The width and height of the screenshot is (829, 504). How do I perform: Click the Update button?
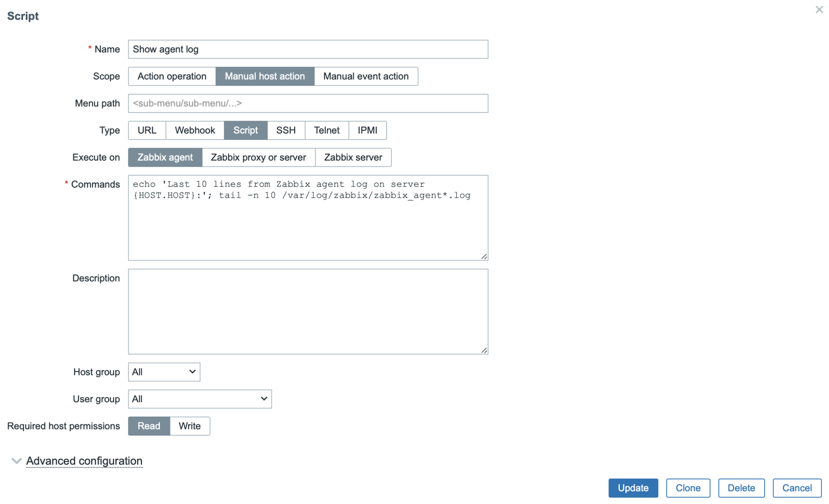633,488
